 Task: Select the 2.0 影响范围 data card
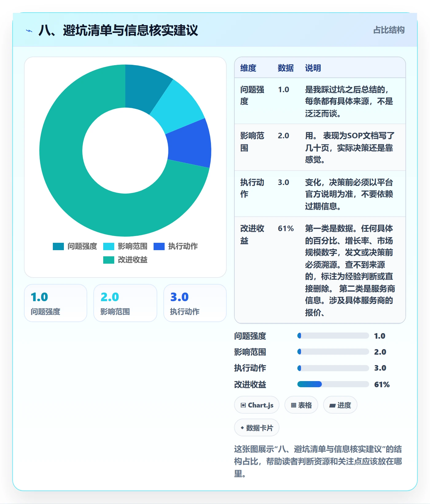[125, 303]
